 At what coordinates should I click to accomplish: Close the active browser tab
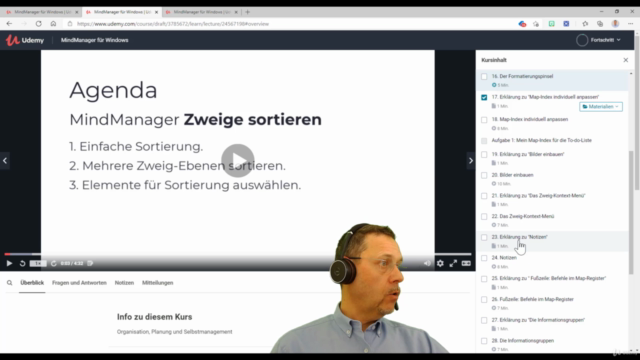click(156, 12)
